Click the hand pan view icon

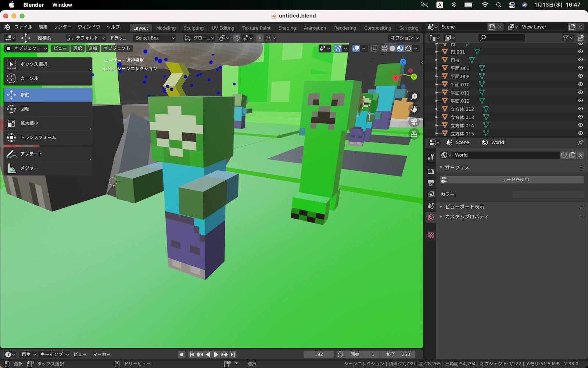point(414,109)
